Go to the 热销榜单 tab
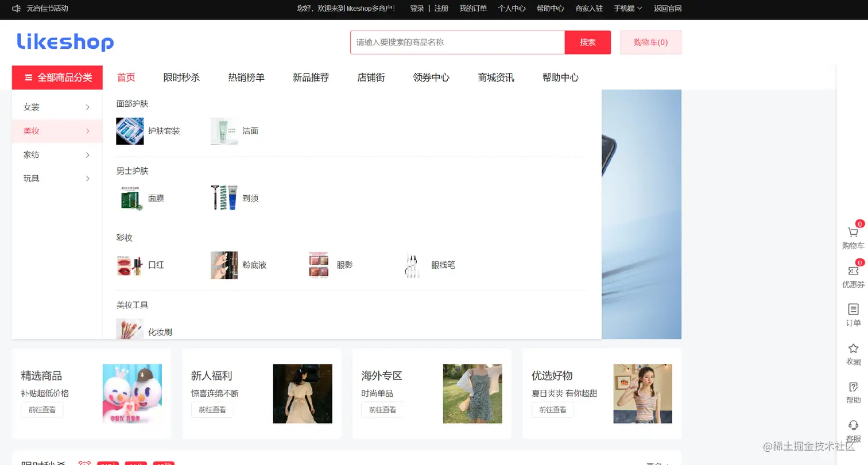This screenshot has width=868, height=465. pyautogui.click(x=246, y=77)
